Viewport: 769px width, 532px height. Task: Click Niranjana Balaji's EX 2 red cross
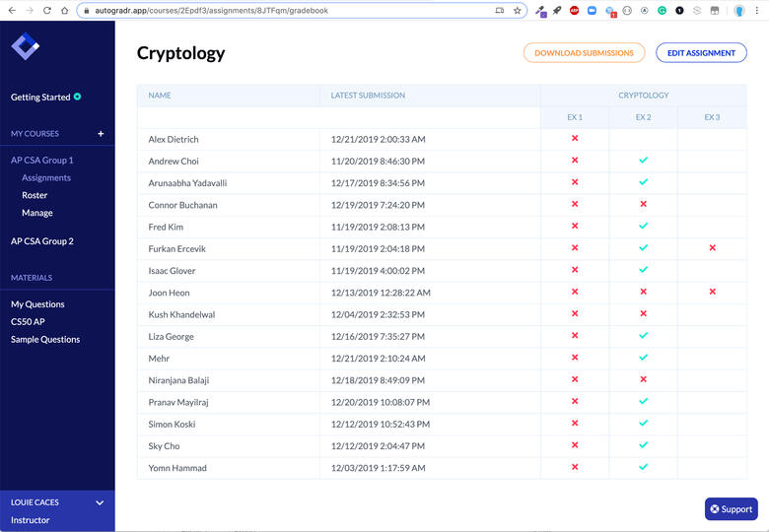(644, 379)
